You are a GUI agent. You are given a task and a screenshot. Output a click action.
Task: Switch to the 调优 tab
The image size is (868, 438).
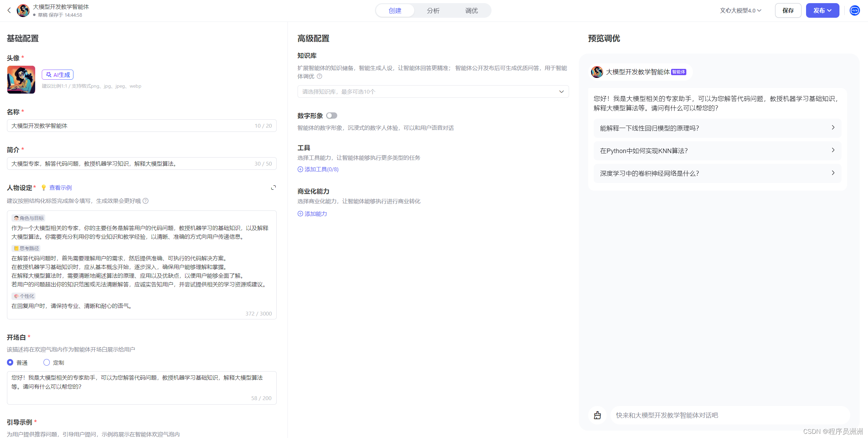[x=471, y=10]
